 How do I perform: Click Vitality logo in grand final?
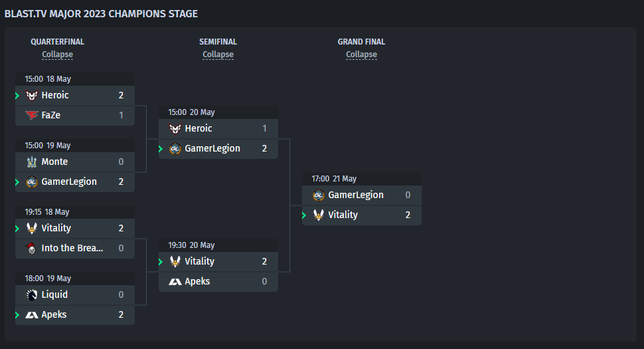(x=318, y=215)
